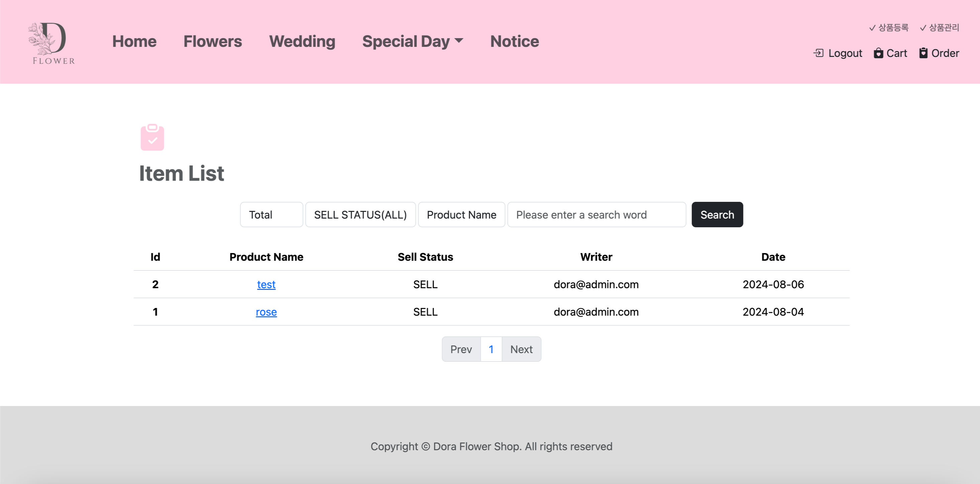
Task: Expand the Special Day menu caret
Action: coord(459,41)
